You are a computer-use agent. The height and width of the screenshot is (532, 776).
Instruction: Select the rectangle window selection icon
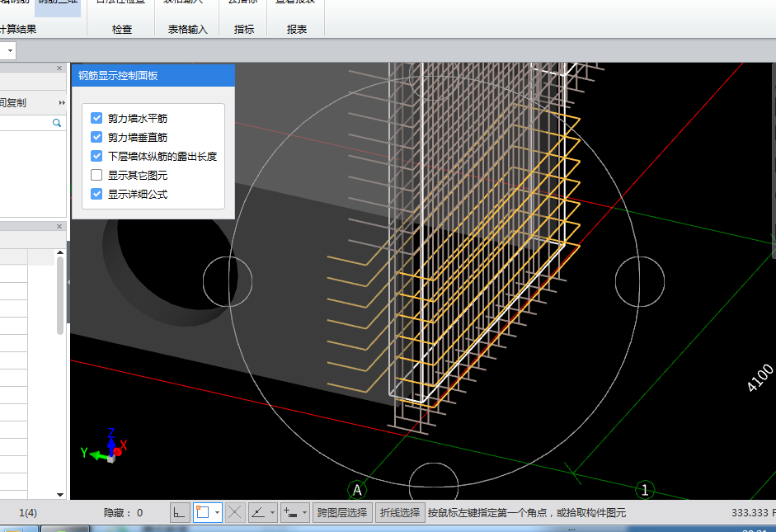(x=203, y=513)
